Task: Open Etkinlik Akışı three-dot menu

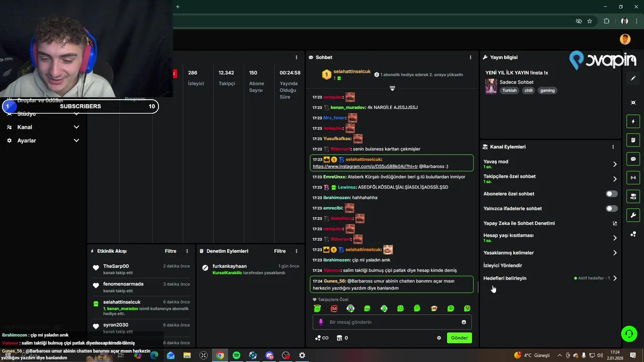Action: tap(187, 251)
